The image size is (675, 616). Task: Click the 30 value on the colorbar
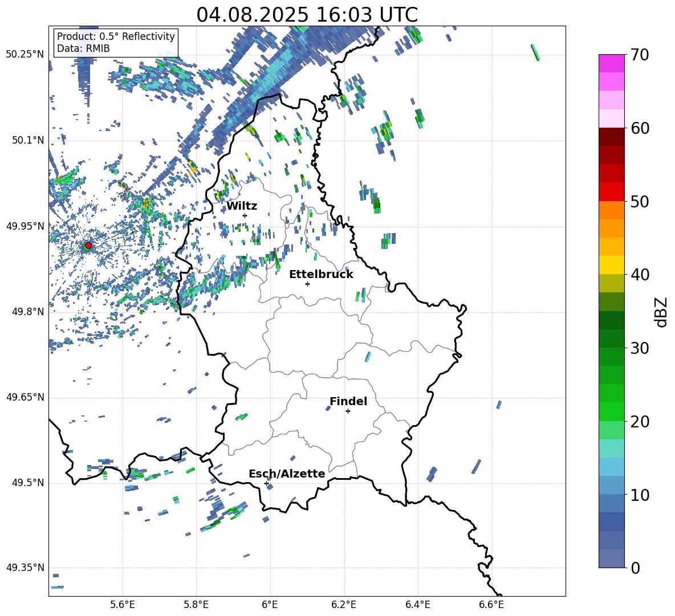tap(640, 348)
